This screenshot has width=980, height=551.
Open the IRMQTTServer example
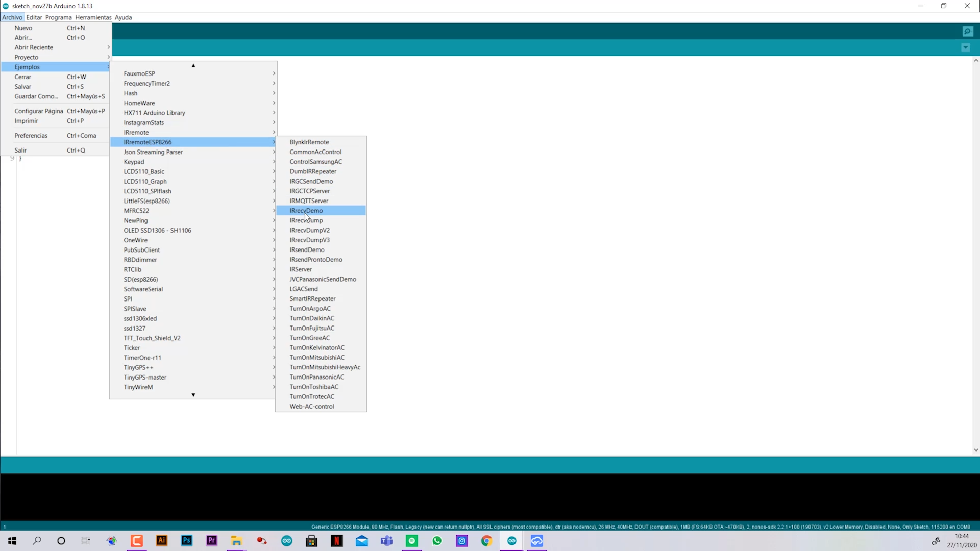point(321,201)
